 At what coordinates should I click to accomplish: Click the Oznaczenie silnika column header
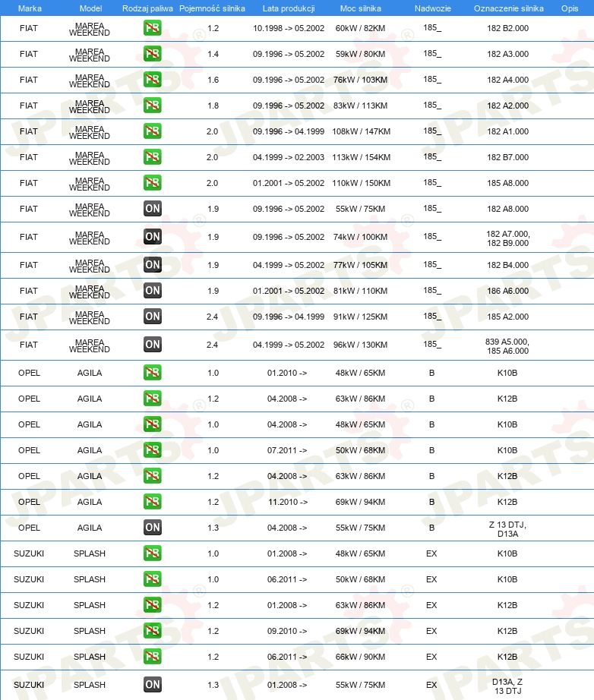click(x=509, y=8)
